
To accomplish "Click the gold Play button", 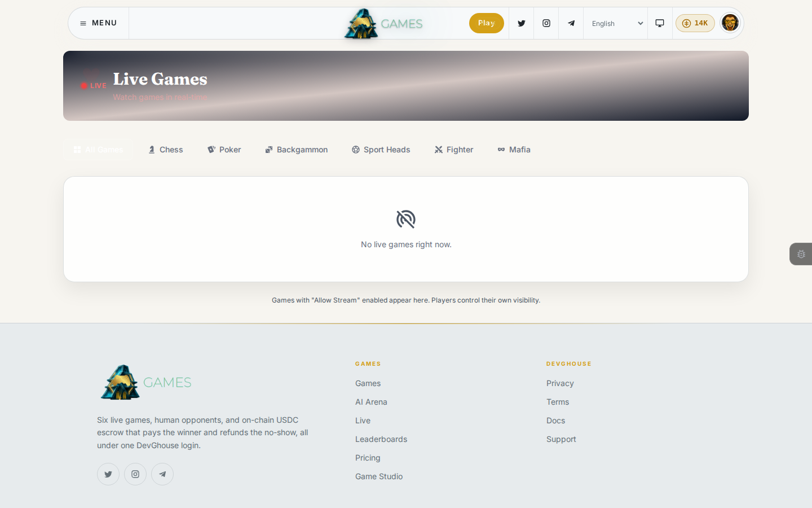I will (x=487, y=23).
